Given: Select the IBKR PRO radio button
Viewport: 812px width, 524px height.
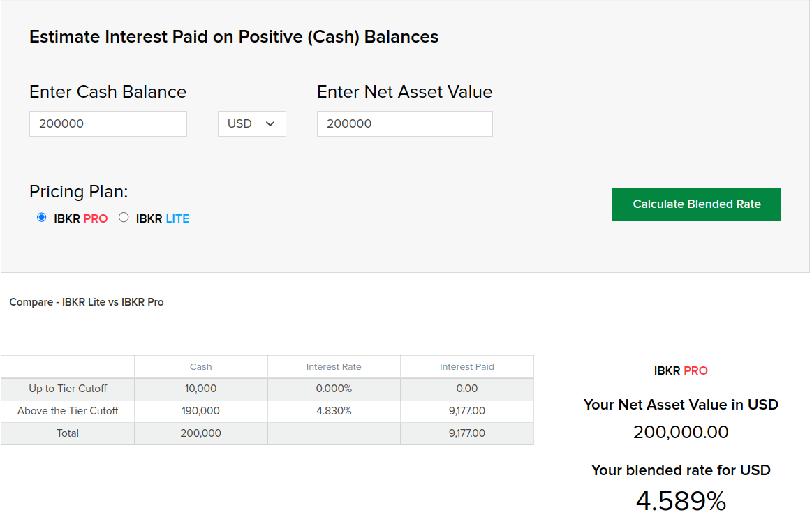Looking at the screenshot, I should [x=42, y=218].
